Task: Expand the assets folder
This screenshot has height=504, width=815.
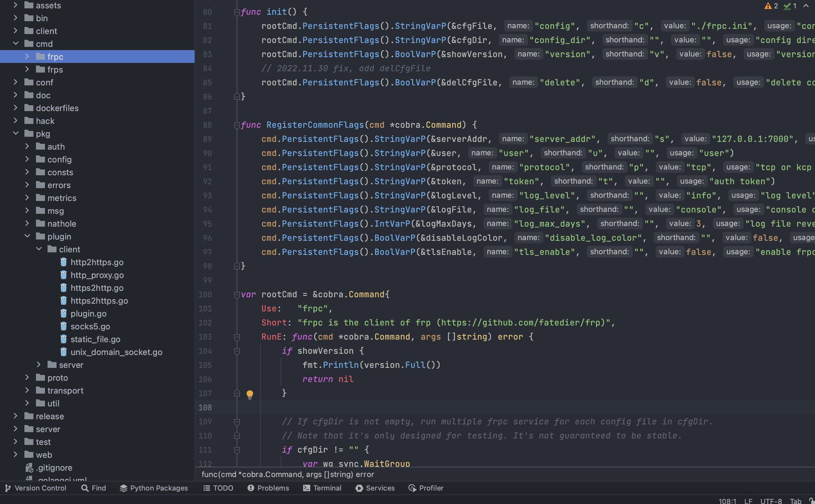Action: [15, 5]
